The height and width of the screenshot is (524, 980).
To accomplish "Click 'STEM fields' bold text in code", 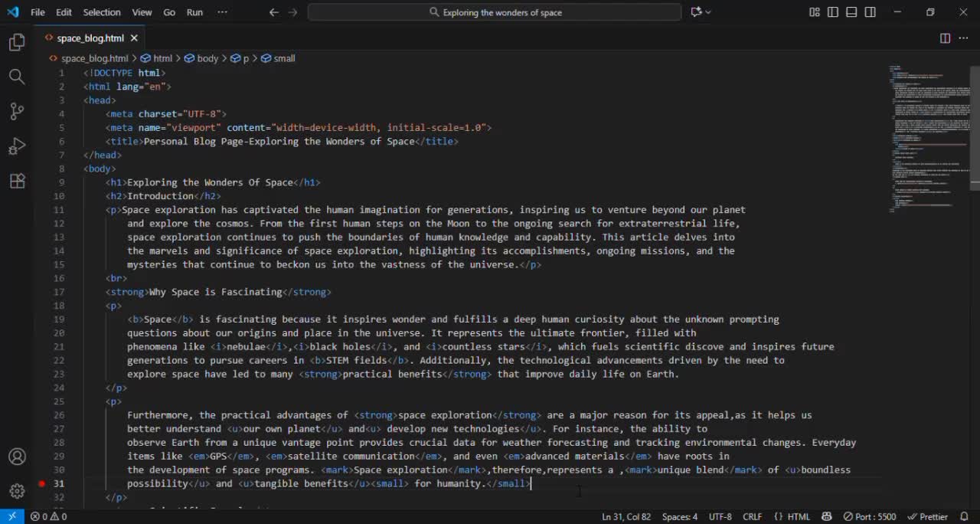I will (356, 360).
